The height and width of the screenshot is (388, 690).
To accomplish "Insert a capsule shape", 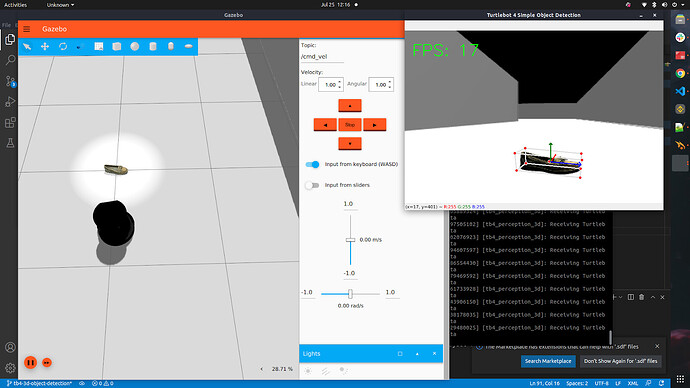I will tap(171, 47).
